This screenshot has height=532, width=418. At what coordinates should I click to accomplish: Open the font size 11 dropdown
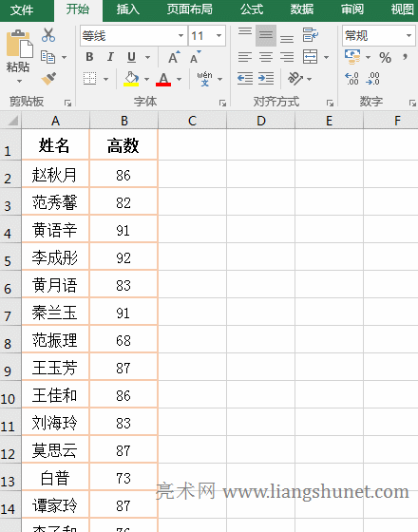coord(219,36)
